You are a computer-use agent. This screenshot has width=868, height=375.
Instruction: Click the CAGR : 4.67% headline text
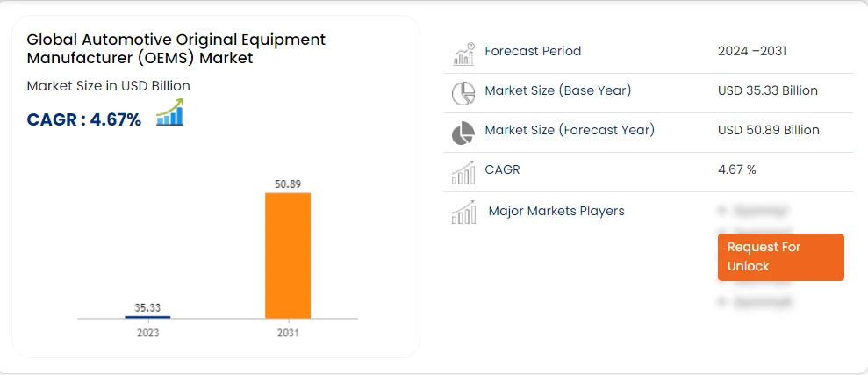pyautogui.click(x=84, y=119)
